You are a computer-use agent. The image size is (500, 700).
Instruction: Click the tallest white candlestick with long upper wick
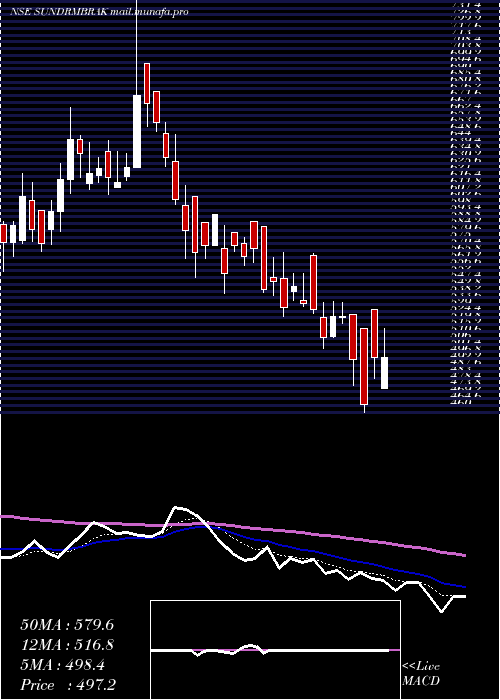pyautogui.click(x=137, y=131)
